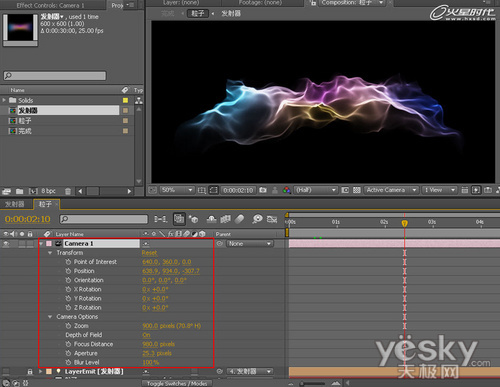Toggle stopwatch for Aperture property
This screenshot has height=387, width=500.
68,353
